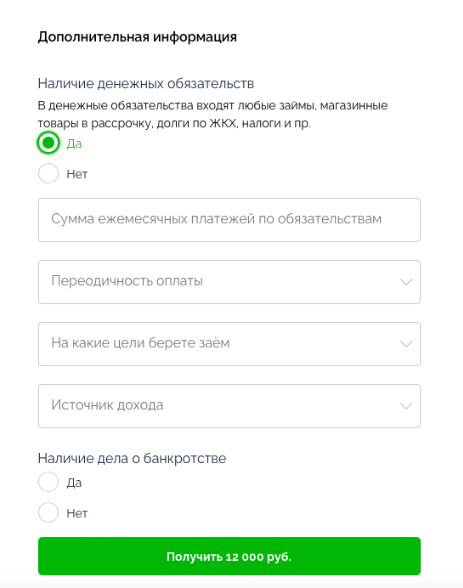
Task: Click the chevron arrow in Источник дохода
Action: (406, 406)
